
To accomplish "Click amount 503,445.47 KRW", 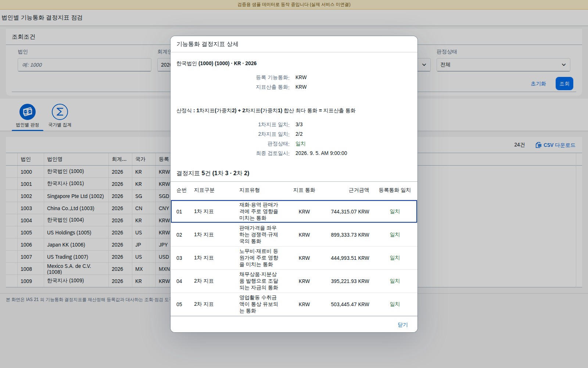I will [350, 304].
